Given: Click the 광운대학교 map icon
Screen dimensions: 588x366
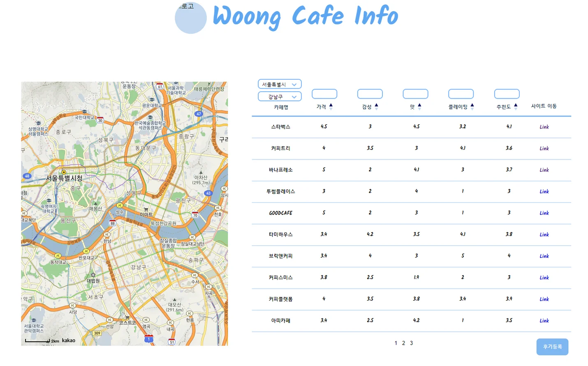Looking at the screenshot, I should (152, 100).
